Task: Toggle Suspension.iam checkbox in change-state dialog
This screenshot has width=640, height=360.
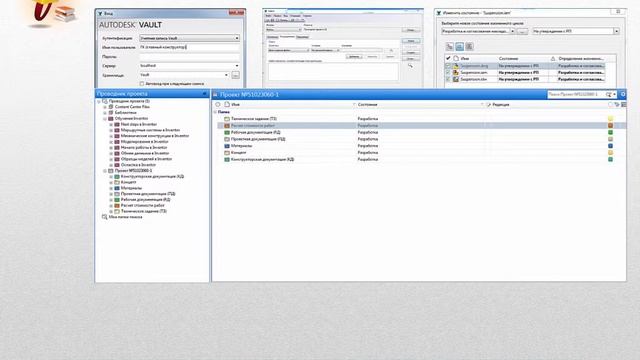Action: pyautogui.click(x=448, y=72)
